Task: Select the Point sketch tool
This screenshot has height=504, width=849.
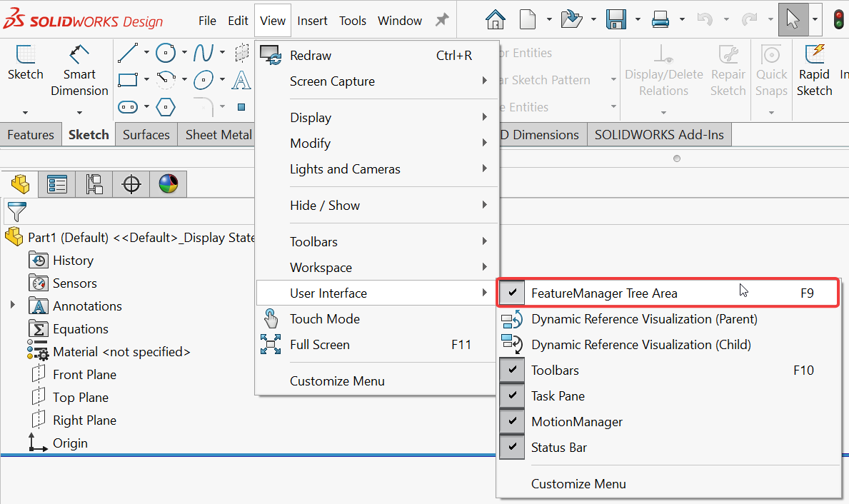Action: [x=241, y=106]
